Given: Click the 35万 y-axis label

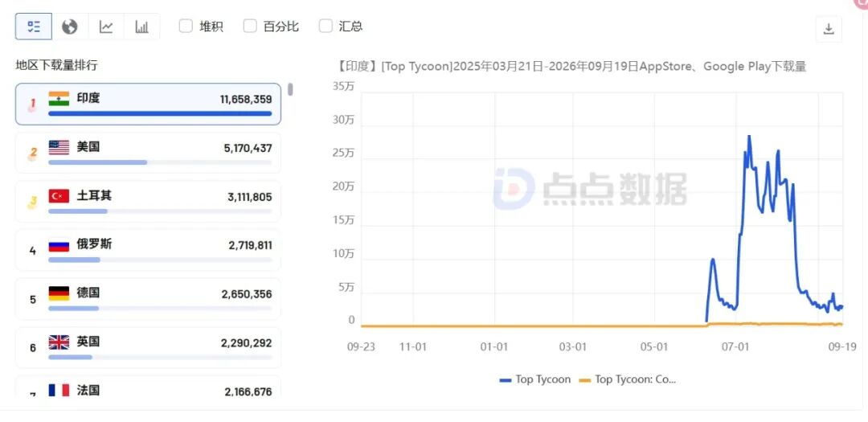Looking at the screenshot, I should [343, 86].
